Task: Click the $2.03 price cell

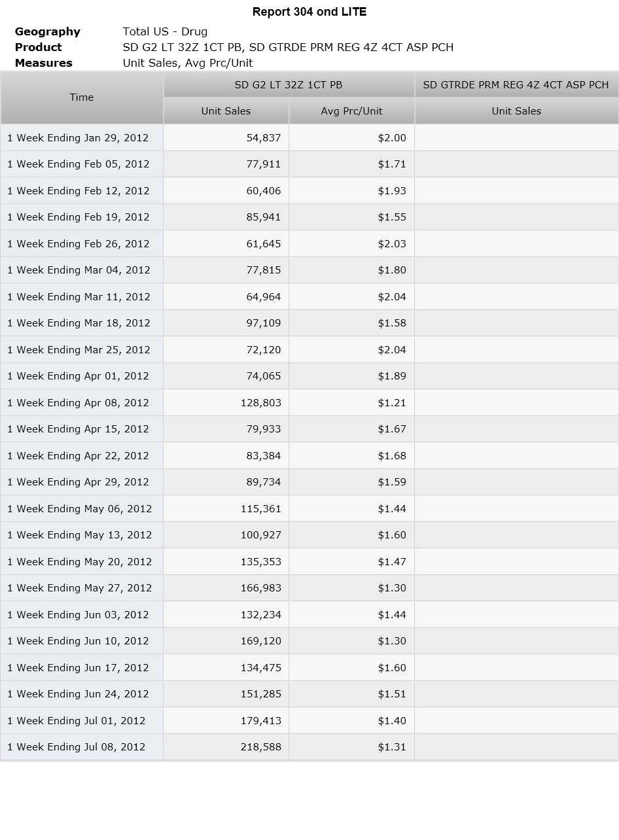Action: (351, 244)
